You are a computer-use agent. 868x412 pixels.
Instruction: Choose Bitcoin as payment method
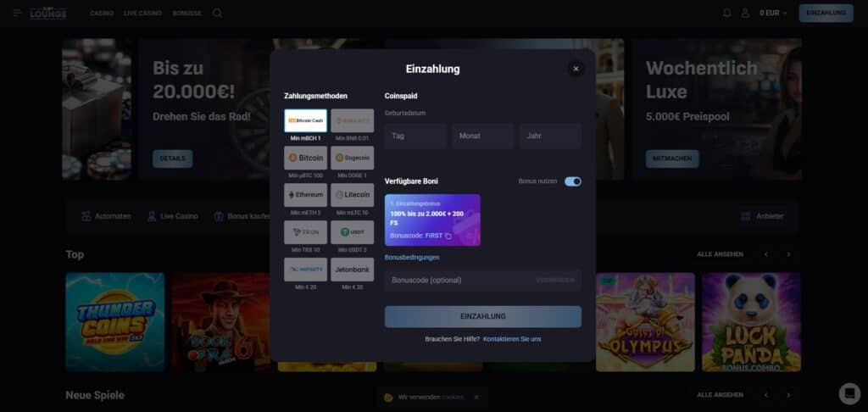tap(305, 158)
